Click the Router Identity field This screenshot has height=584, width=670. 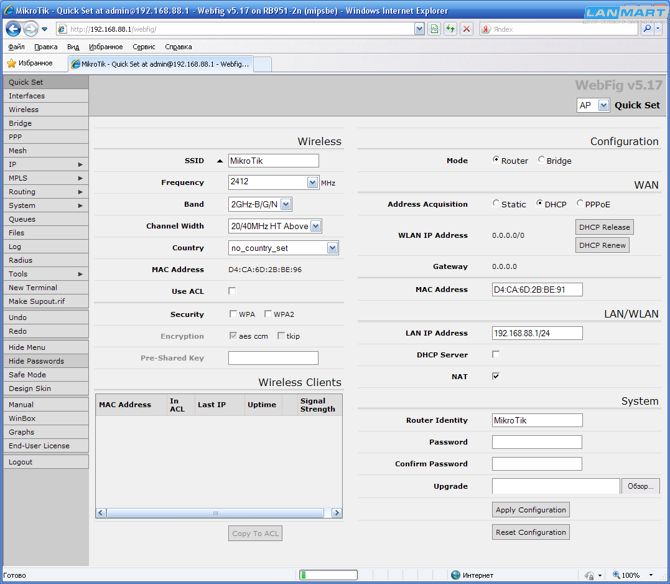click(x=537, y=420)
